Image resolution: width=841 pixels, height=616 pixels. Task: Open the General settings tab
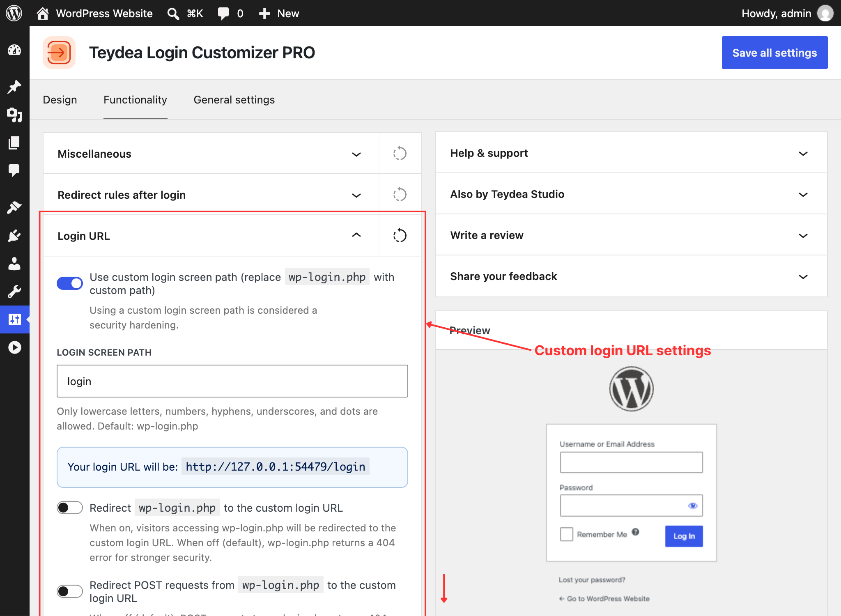(234, 100)
